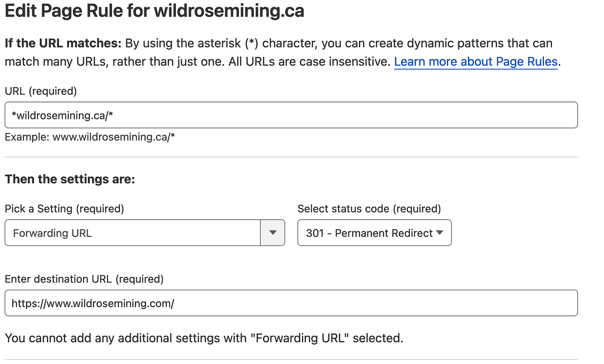Click the divider line below the example text
The height and width of the screenshot is (364, 604).
(x=291, y=157)
